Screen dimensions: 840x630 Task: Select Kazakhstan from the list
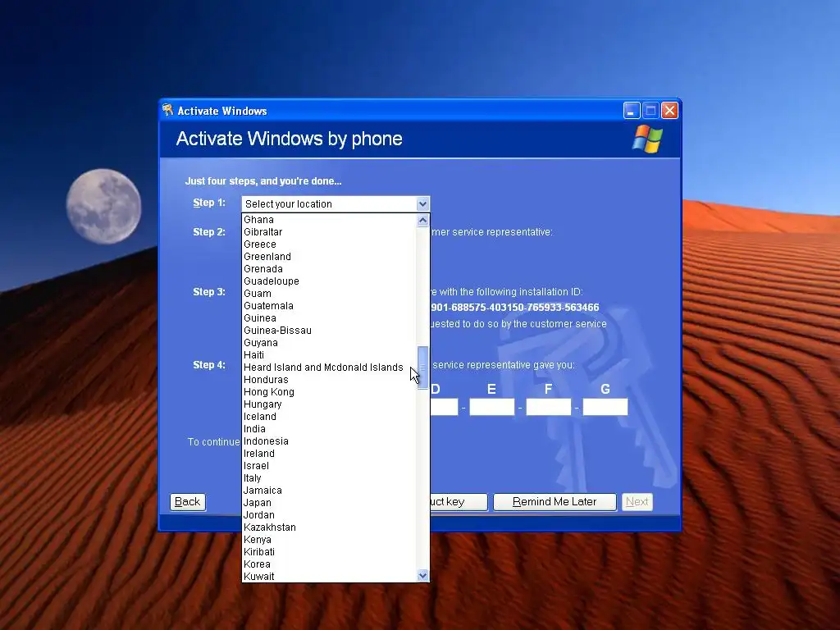point(329,527)
